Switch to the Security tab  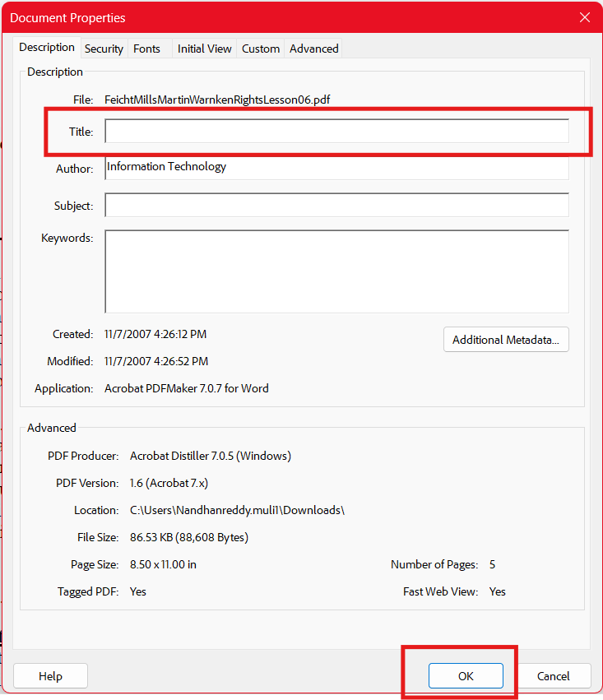[104, 49]
